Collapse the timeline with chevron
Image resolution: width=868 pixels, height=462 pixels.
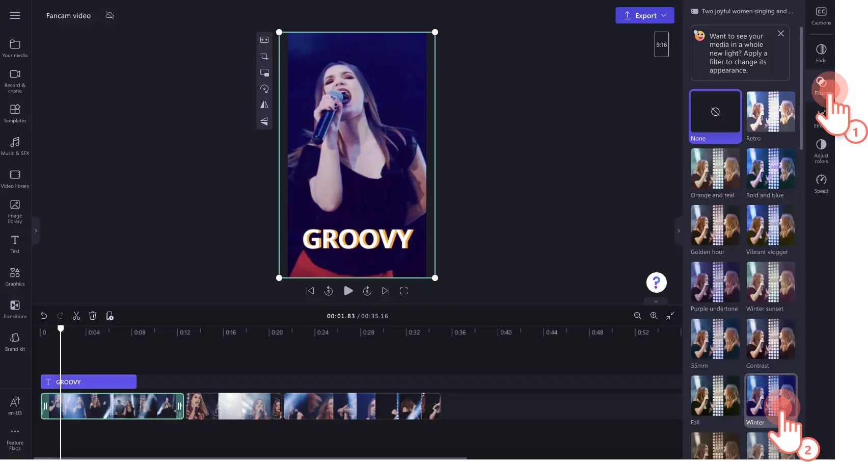pos(656,301)
